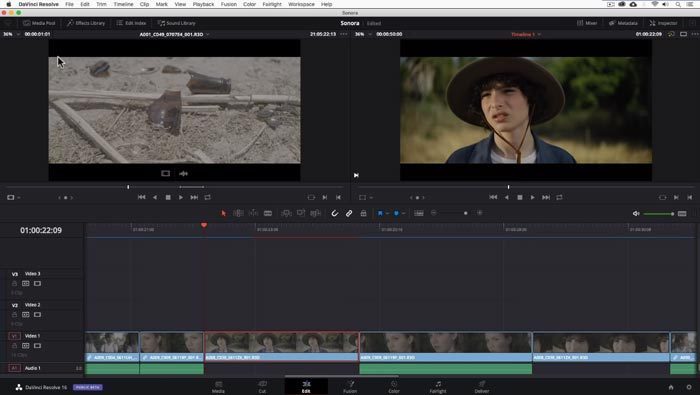Viewport: 700px width, 395px height.
Task: Open the macOS Spotlight search icon
Action: (678, 4)
